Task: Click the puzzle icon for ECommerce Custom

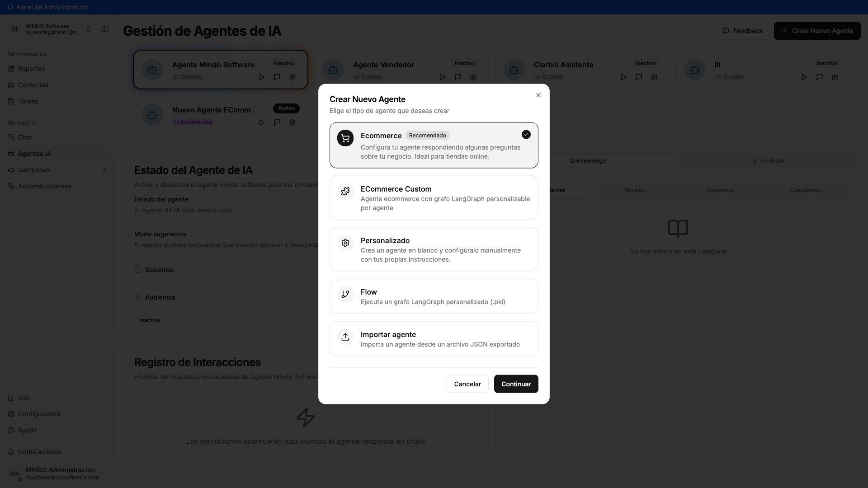Action: coord(345,192)
